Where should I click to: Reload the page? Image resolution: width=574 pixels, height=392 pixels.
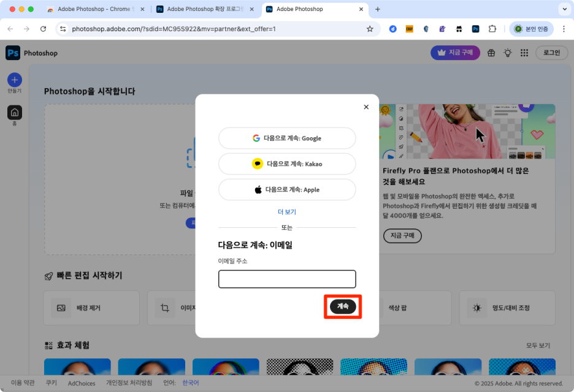coord(43,29)
